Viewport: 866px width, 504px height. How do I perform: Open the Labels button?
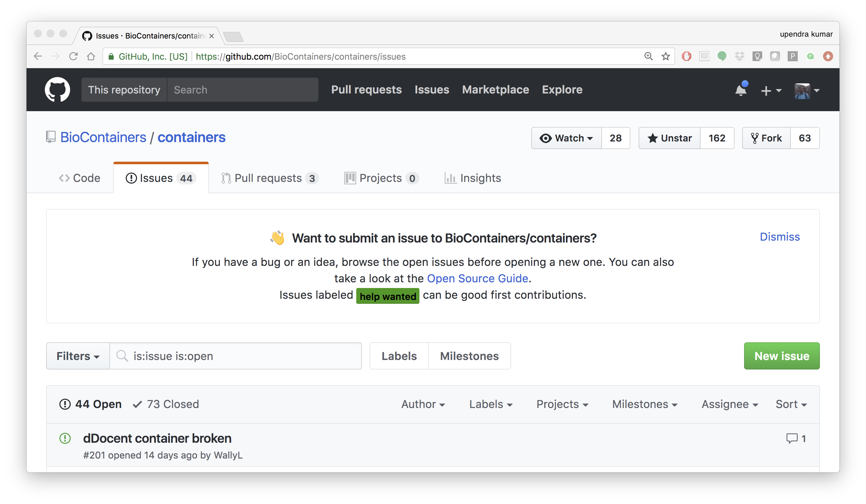click(399, 356)
